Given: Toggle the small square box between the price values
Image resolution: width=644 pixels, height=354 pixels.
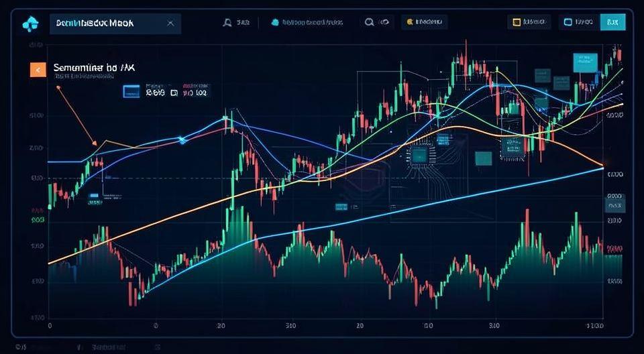Looking at the screenshot, I should click(173, 93).
